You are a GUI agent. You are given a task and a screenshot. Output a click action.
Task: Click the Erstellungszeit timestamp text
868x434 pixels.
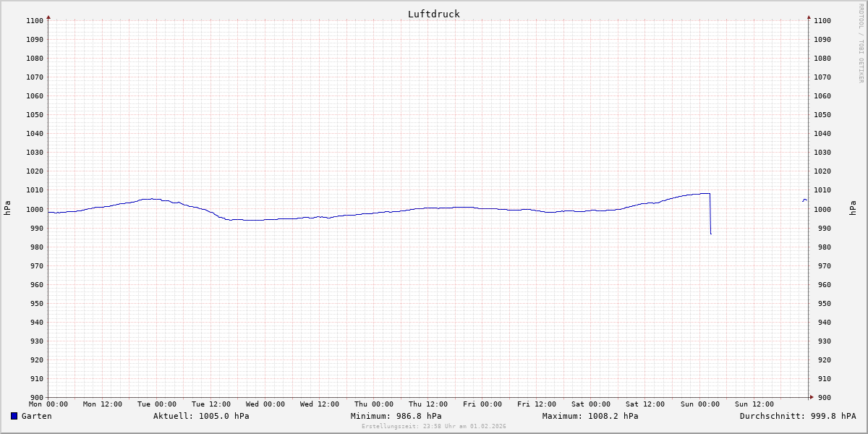pos(433,426)
